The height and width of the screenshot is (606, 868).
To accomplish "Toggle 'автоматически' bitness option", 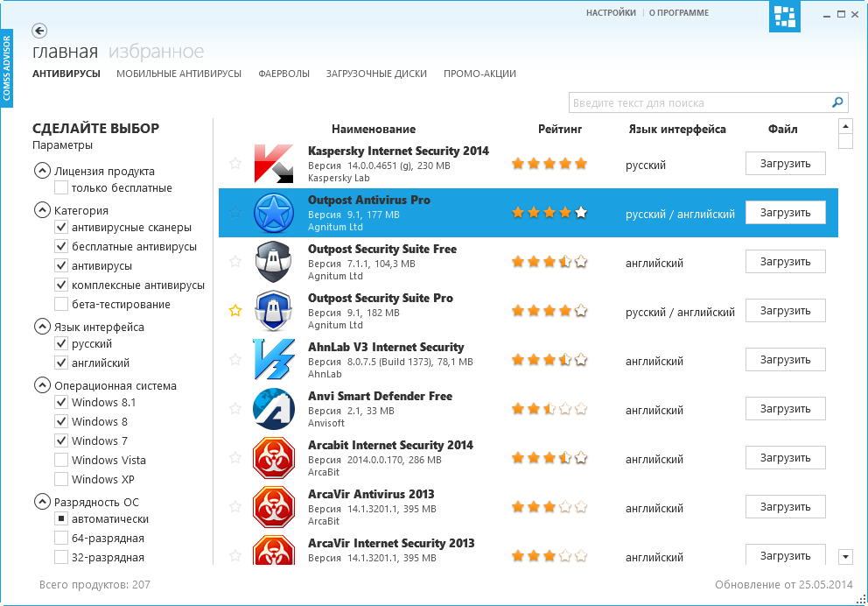I will point(61,519).
